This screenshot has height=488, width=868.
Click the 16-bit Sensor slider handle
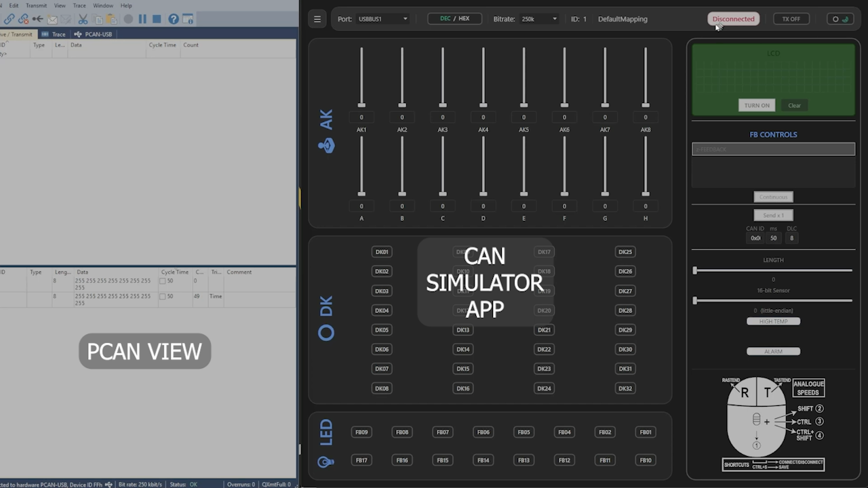point(694,300)
